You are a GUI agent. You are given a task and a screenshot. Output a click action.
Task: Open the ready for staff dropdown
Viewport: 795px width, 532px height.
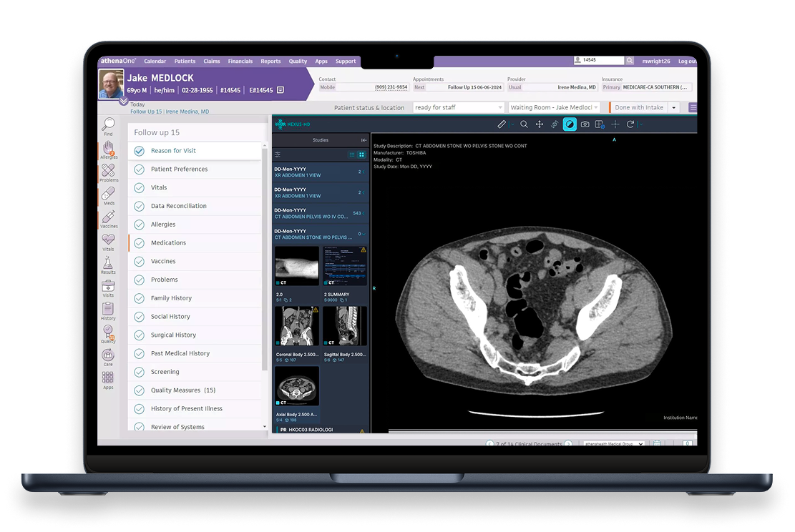tap(458, 107)
